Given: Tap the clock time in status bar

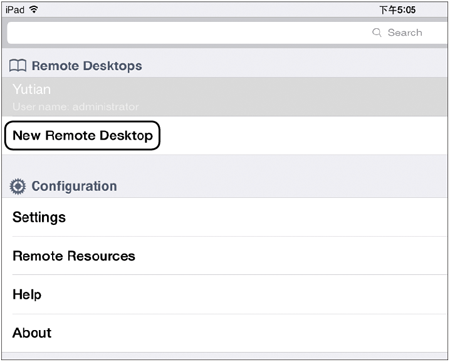Looking at the screenshot, I should [x=397, y=10].
